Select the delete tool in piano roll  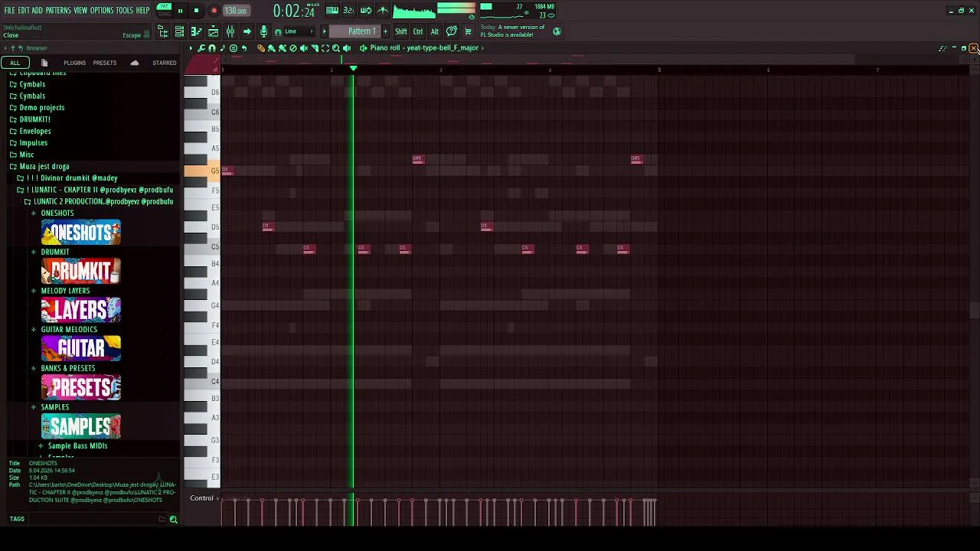pyautogui.click(x=293, y=48)
